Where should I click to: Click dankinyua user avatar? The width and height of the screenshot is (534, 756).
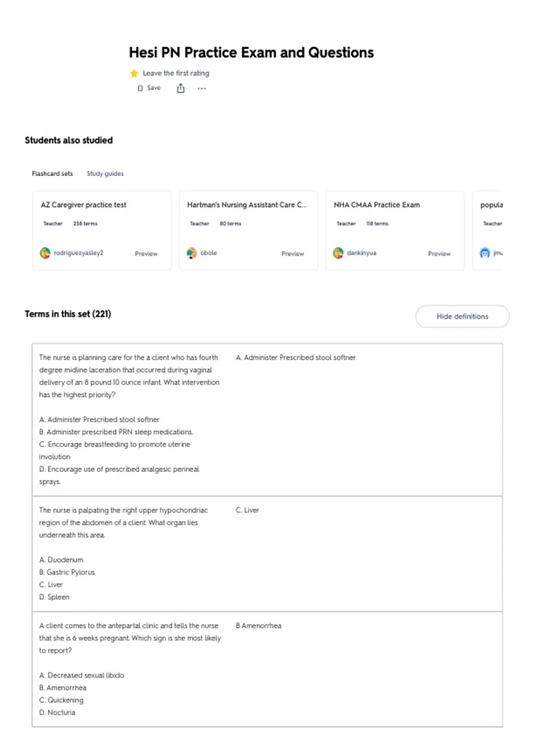click(338, 253)
